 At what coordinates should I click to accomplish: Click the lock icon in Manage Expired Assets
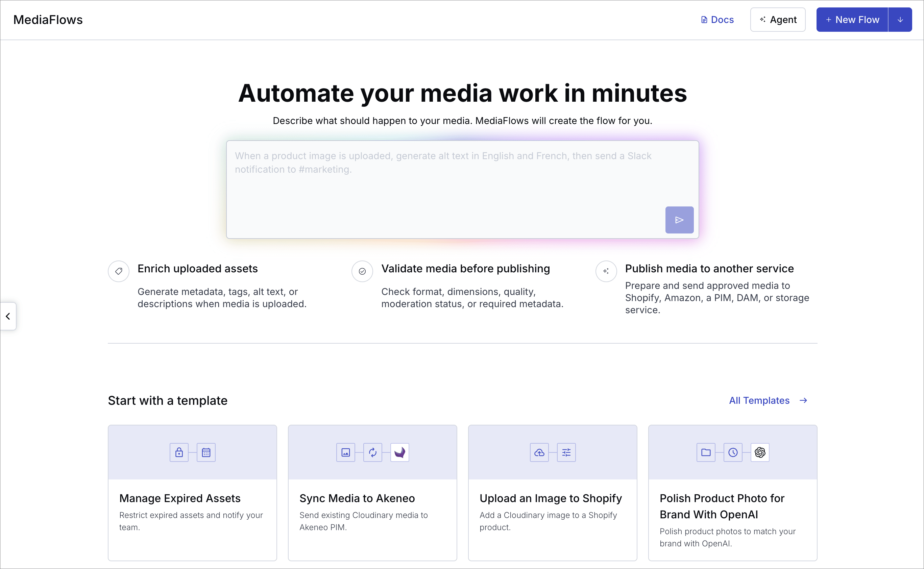click(179, 452)
